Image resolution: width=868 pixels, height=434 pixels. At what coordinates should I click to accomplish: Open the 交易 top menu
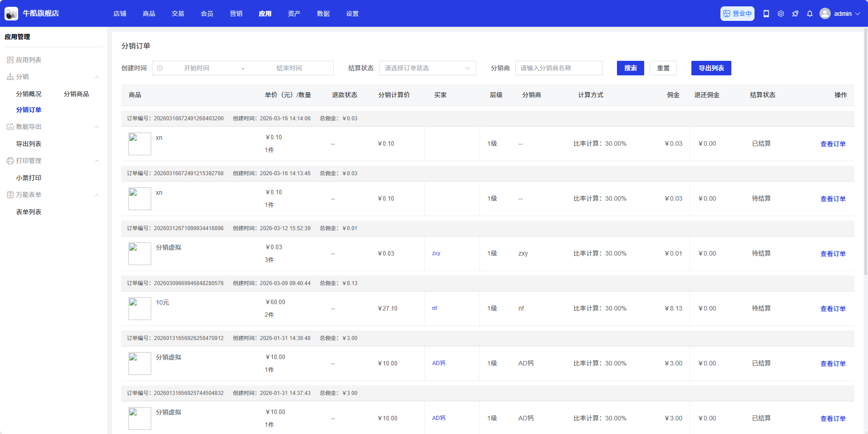coord(178,14)
